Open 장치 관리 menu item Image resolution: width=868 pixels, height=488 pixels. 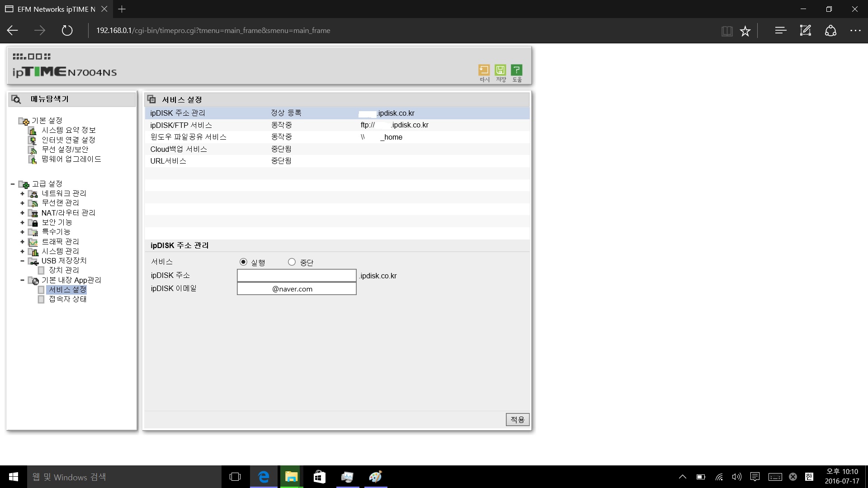[x=64, y=270]
